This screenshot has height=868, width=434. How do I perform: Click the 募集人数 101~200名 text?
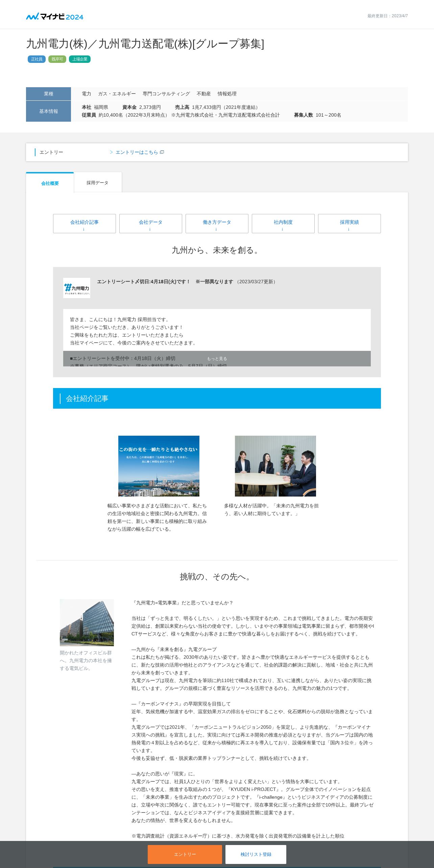(x=317, y=115)
